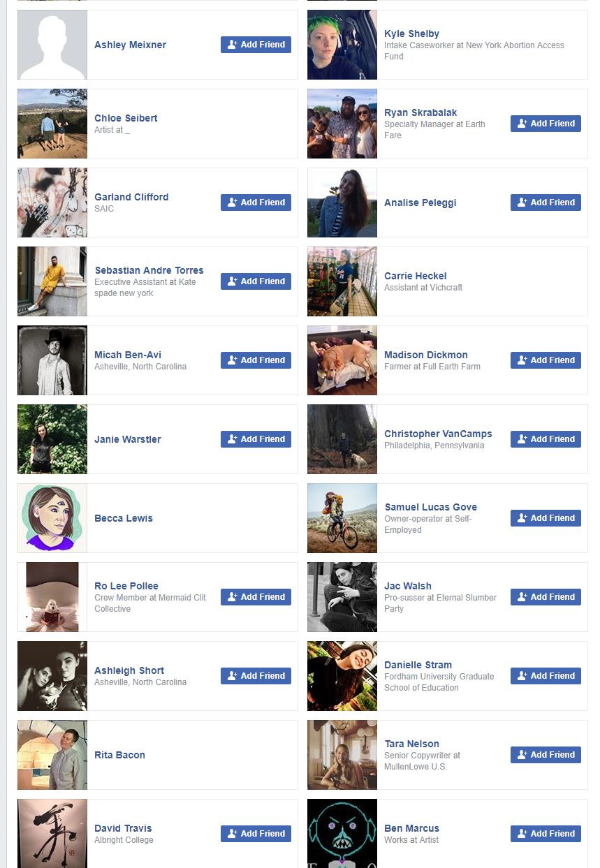
Task: Open Rita Bacon's name link
Action: [119, 755]
